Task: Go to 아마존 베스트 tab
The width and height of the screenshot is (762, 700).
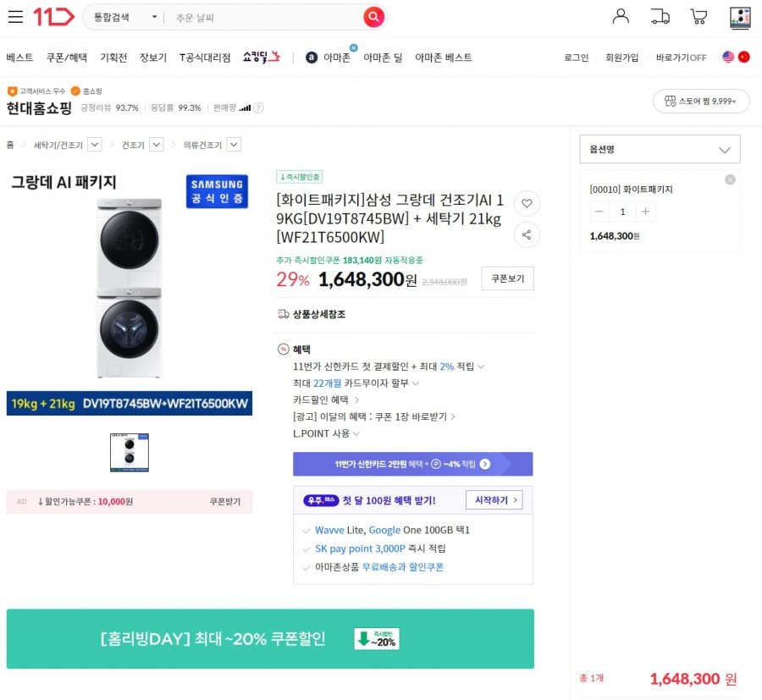Action: click(x=443, y=58)
